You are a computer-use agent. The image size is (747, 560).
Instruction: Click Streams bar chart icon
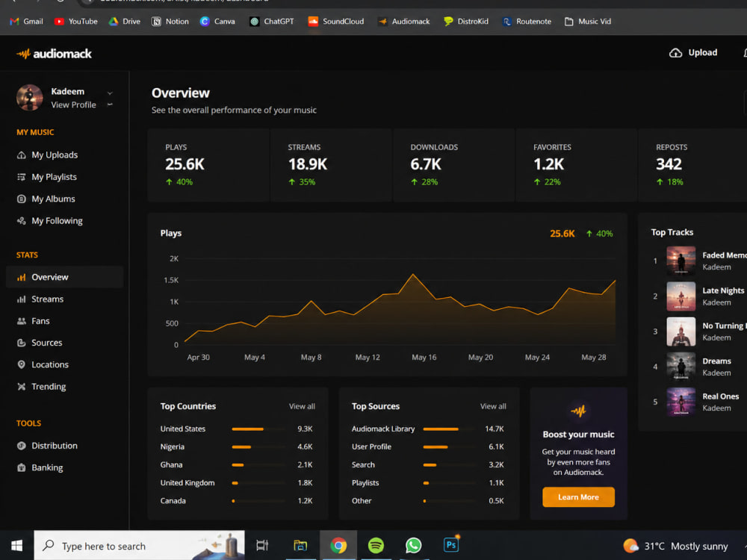(22, 299)
